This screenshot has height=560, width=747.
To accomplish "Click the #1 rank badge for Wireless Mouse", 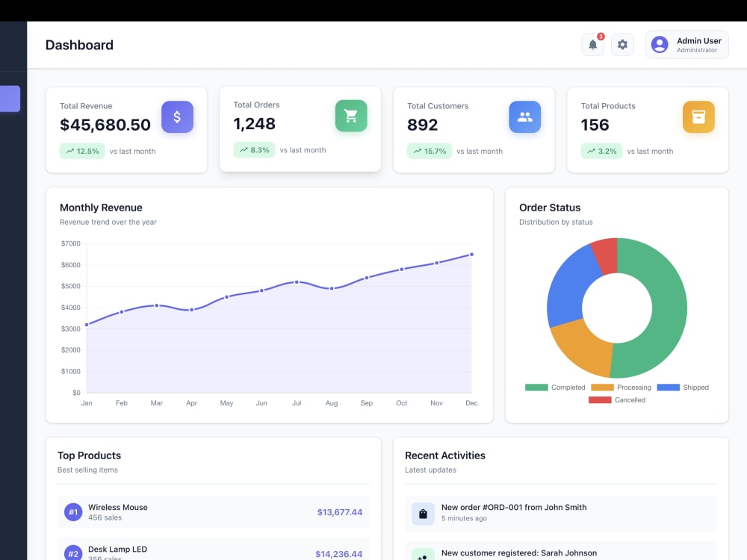I will click(73, 512).
